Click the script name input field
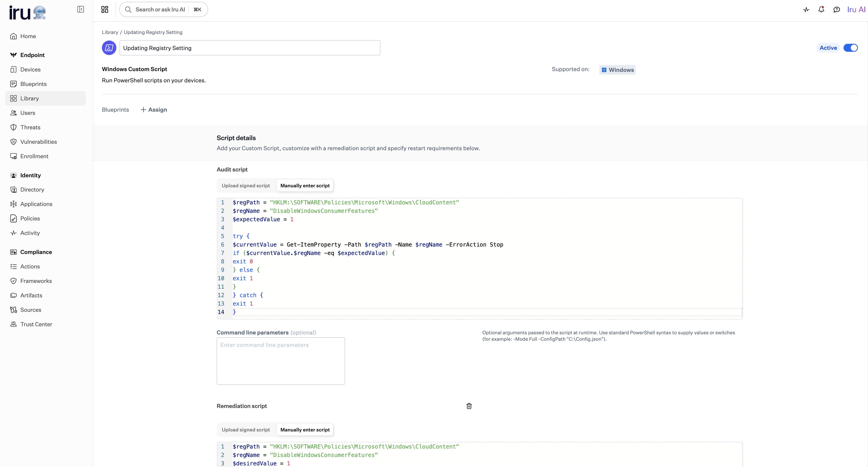Image resolution: width=868 pixels, height=467 pixels. (250, 48)
